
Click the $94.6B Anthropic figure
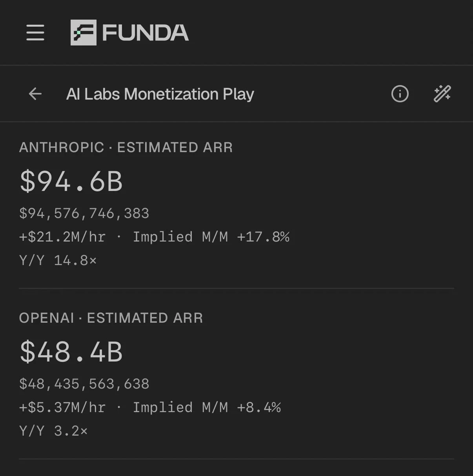[x=71, y=181]
